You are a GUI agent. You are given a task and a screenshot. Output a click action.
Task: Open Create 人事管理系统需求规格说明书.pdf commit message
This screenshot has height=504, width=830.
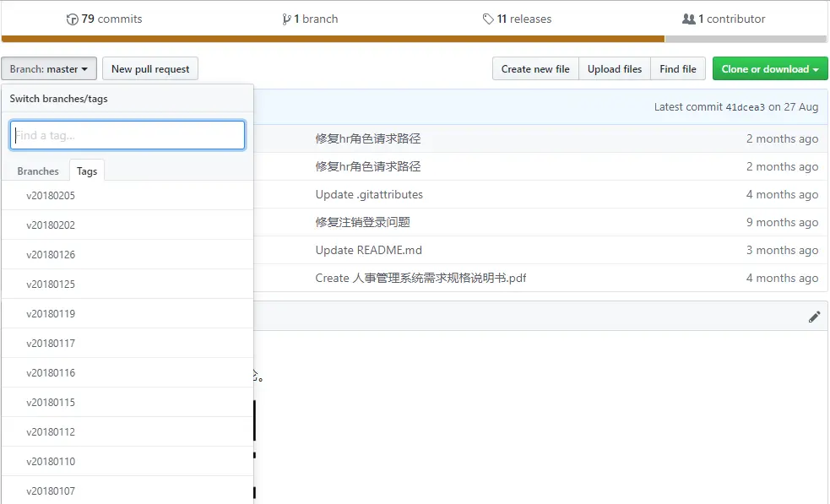point(420,278)
